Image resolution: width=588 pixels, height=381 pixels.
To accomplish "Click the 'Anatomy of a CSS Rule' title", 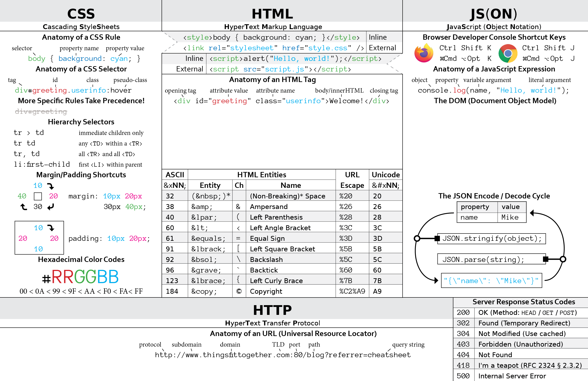I will (x=81, y=37).
